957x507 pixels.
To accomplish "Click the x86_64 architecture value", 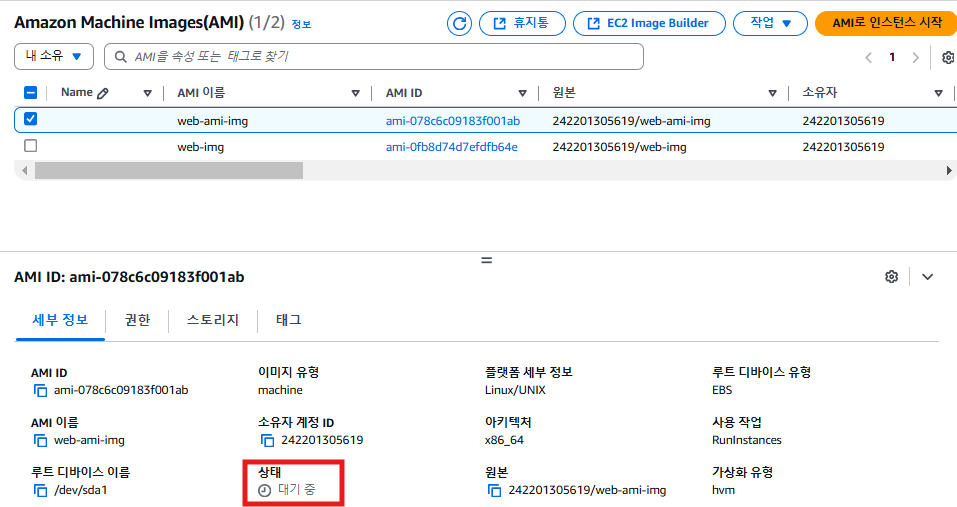I will [504, 440].
